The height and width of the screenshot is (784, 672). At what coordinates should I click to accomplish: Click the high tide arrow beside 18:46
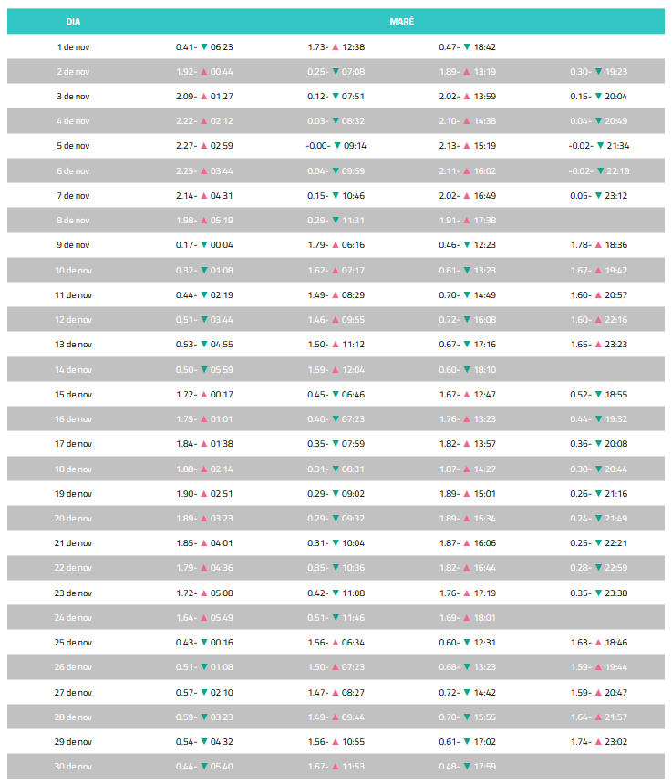[x=598, y=643]
